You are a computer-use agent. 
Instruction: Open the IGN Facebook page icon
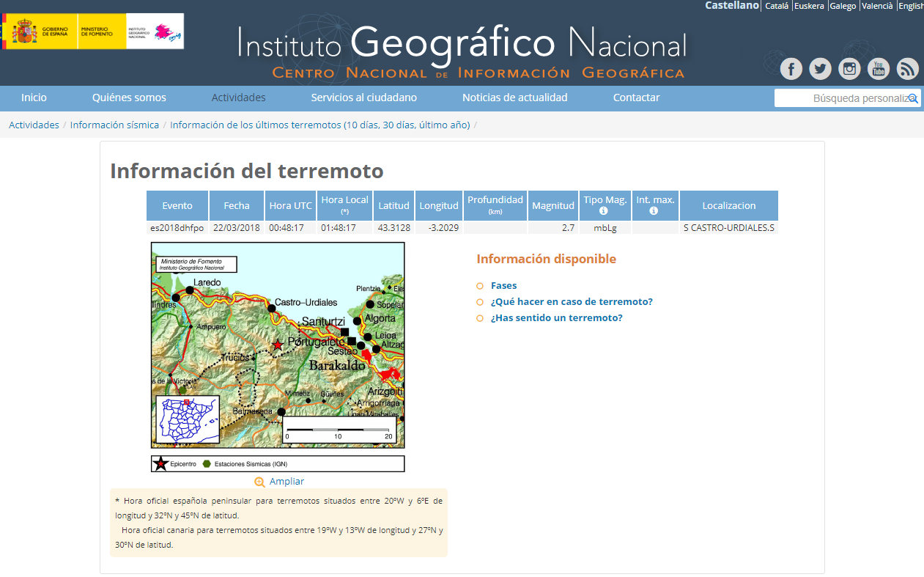click(x=791, y=69)
